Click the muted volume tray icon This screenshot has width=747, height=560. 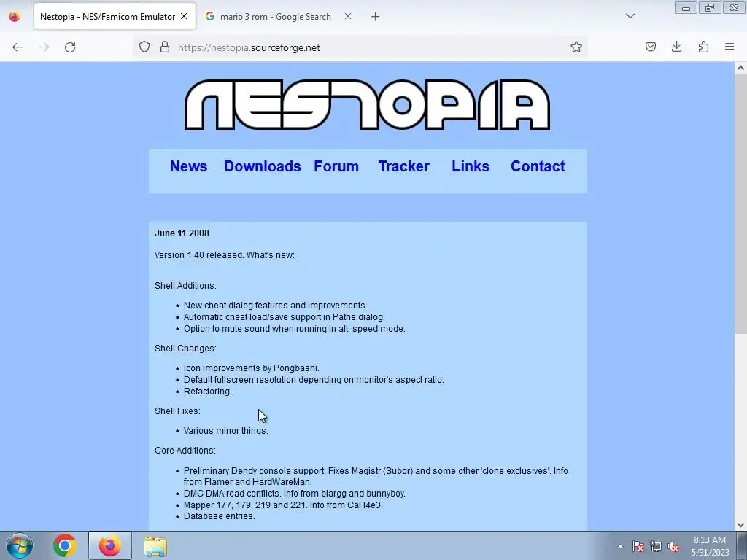coord(673,546)
